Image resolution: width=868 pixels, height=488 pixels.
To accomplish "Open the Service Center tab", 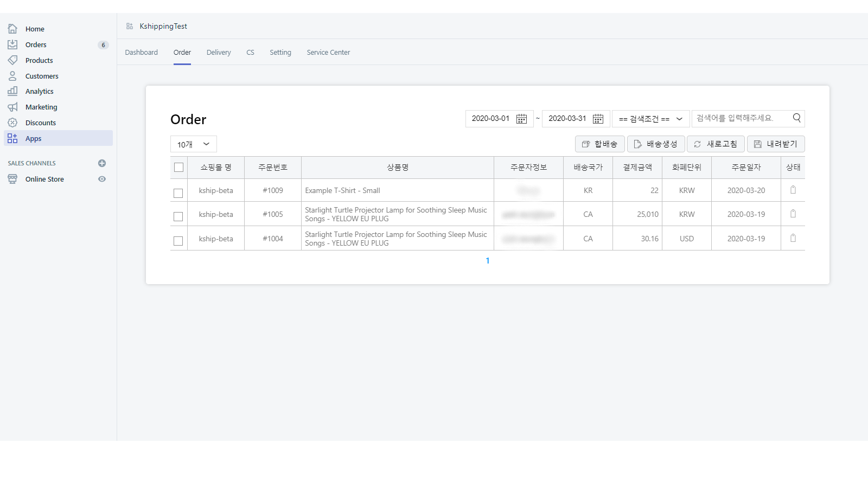I will [328, 53].
